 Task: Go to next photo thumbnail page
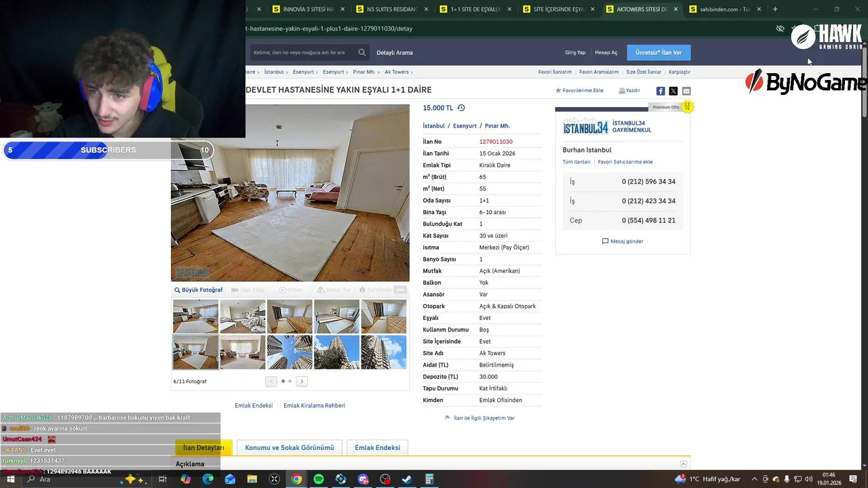[302, 382]
